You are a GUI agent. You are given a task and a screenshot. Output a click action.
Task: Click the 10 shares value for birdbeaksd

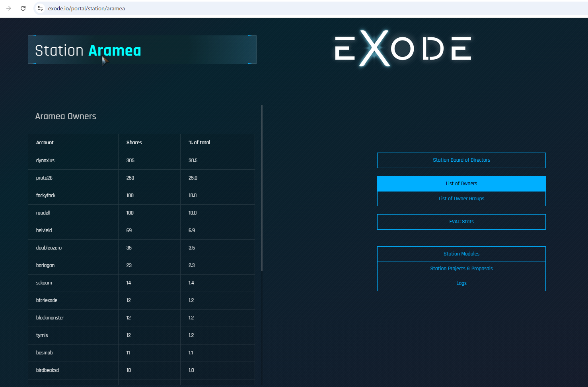(129, 370)
